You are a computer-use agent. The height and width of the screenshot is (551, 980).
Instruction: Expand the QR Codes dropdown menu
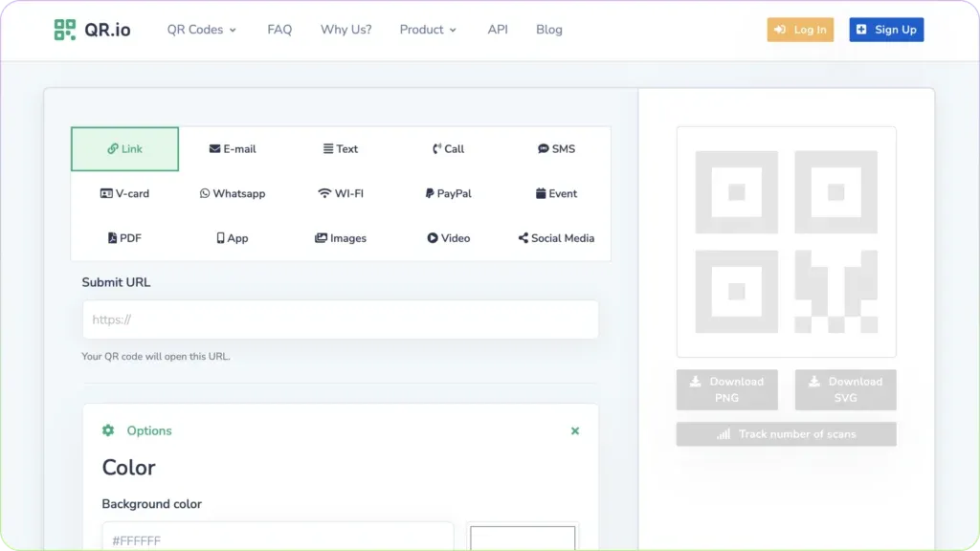201,30
